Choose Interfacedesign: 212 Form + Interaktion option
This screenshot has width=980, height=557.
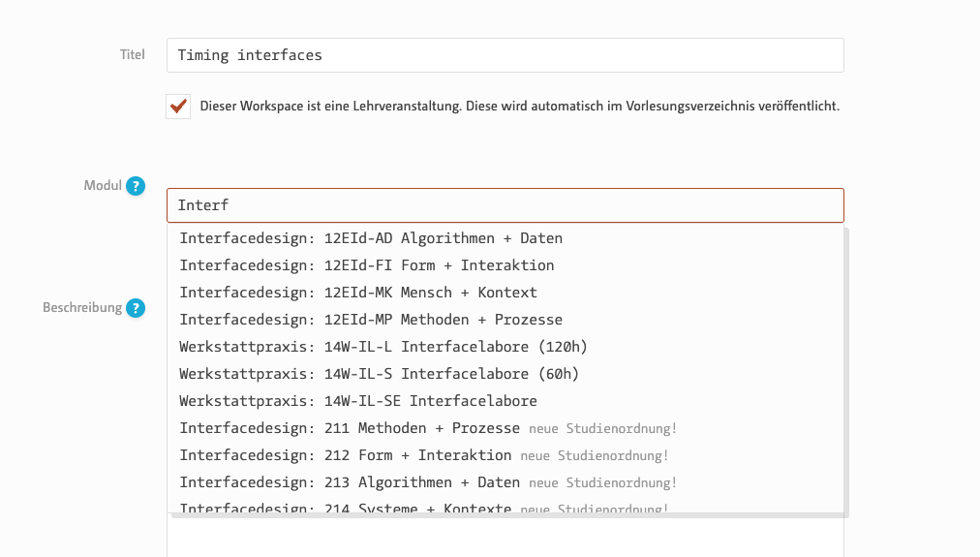point(505,455)
